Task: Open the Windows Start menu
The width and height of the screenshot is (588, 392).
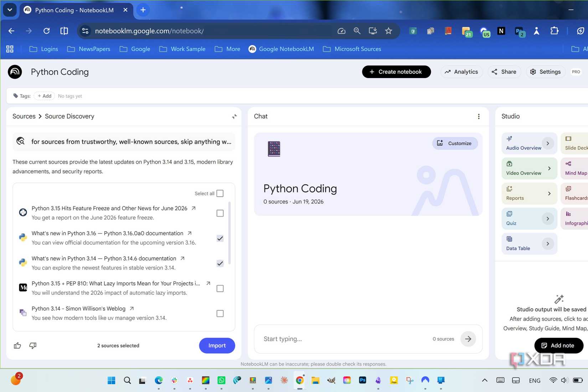Action: tap(111, 380)
